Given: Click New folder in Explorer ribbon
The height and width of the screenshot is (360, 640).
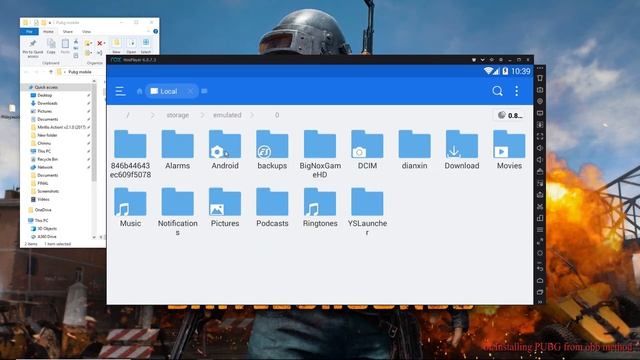Looking at the screenshot, I should (x=116, y=46).
